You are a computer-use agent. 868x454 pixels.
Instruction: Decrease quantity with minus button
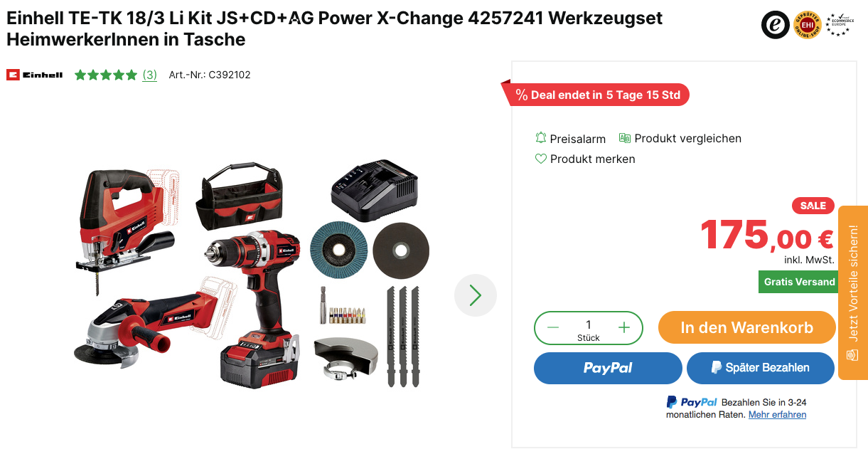(x=553, y=328)
